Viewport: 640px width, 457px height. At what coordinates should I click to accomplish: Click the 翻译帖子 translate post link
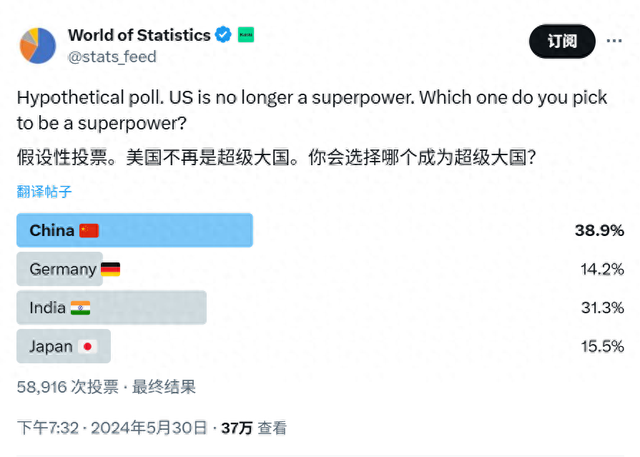point(44,191)
